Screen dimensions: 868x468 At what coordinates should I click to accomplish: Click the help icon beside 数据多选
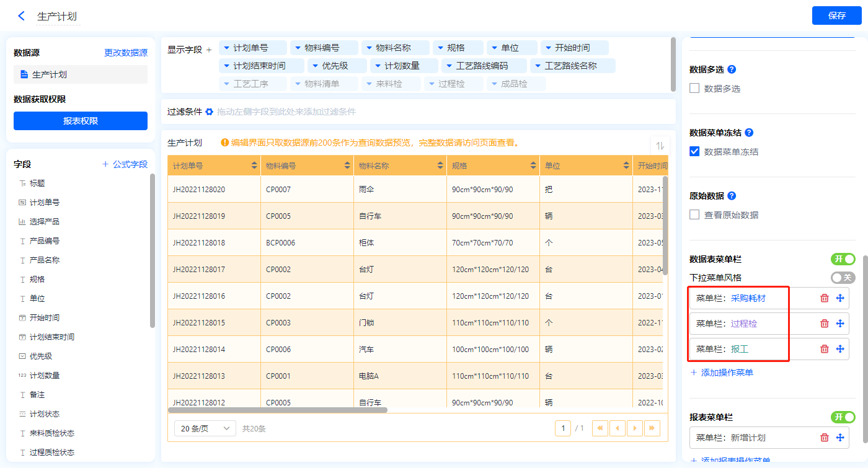(732, 69)
